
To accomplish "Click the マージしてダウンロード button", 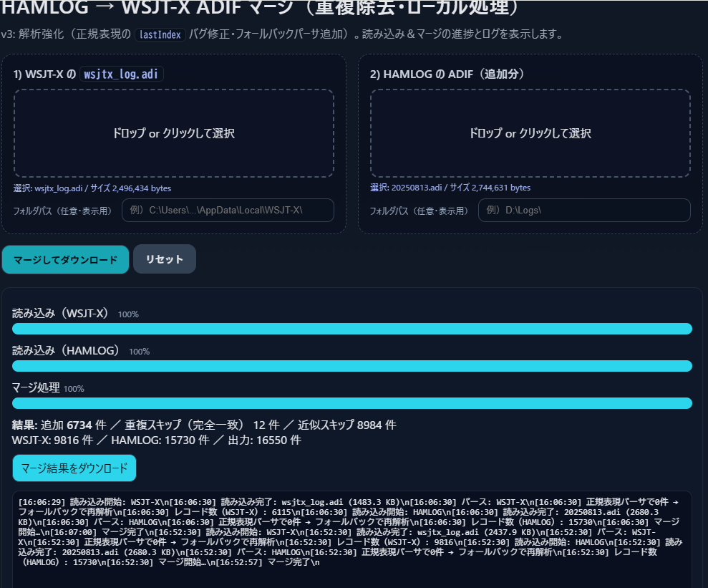I will click(x=65, y=260).
